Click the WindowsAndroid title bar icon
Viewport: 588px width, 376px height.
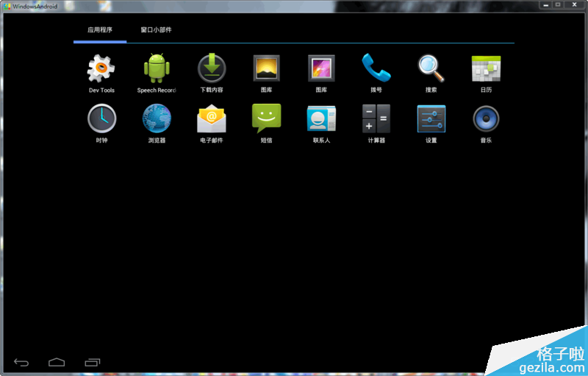(x=7, y=7)
